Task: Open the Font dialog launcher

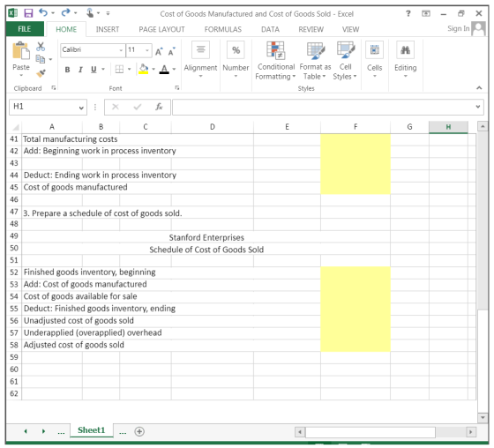Action: (x=177, y=88)
